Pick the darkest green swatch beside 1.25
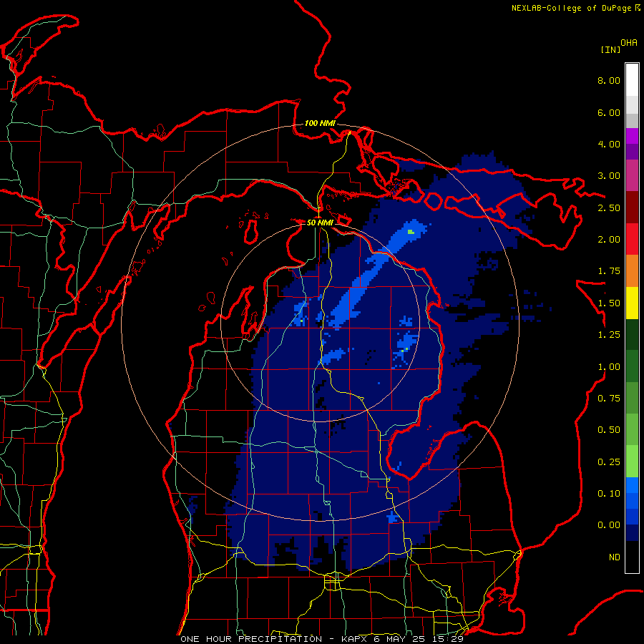 click(x=632, y=334)
